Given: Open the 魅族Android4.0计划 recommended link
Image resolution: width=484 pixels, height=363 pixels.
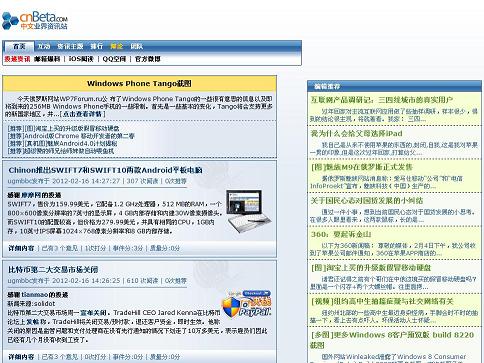Looking at the screenshot, I should (62, 144).
